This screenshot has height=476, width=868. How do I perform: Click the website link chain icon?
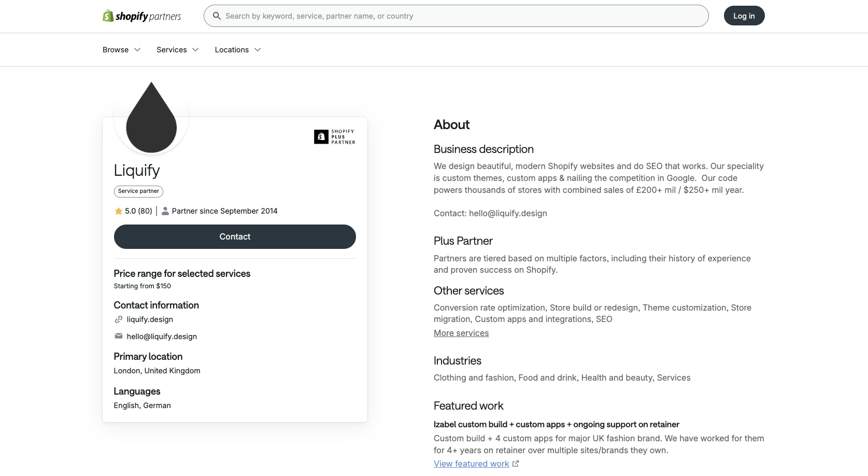119,319
